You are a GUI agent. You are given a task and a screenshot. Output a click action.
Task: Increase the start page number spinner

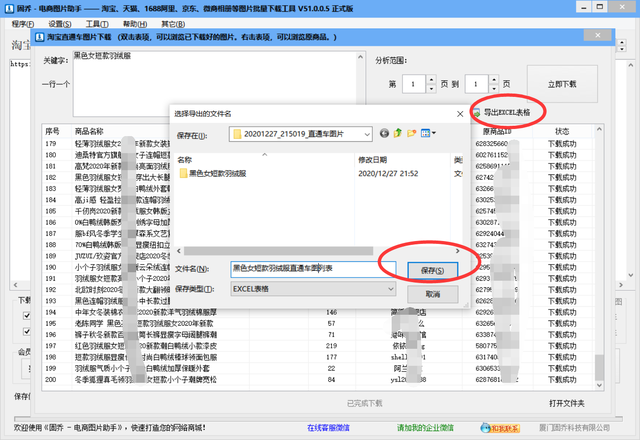tap(431, 79)
